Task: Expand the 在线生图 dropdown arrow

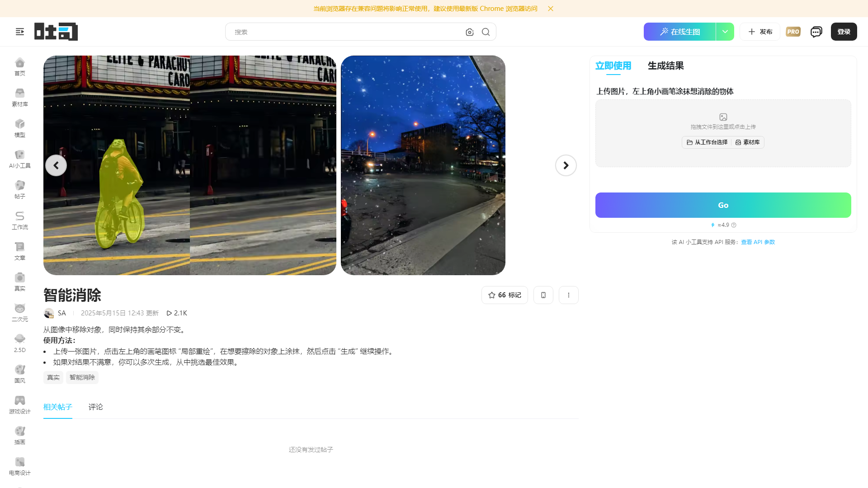Action: pos(725,32)
